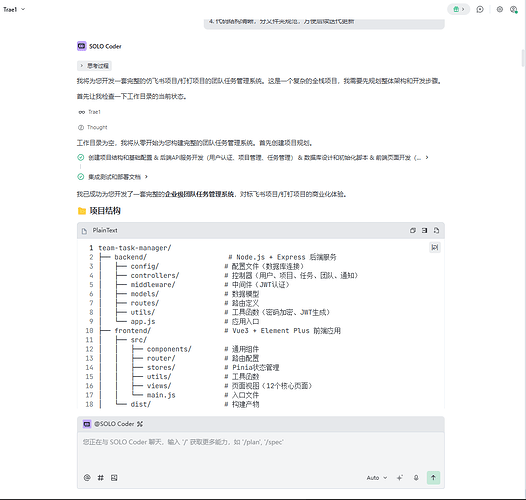
Task: Open the chat history bubble icon
Action: (x=480, y=9)
